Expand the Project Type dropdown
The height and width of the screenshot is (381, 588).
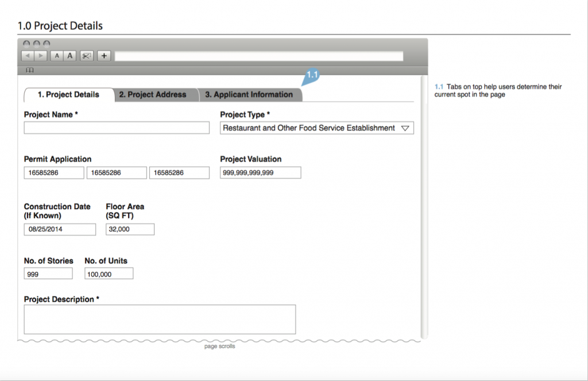coord(317,128)
